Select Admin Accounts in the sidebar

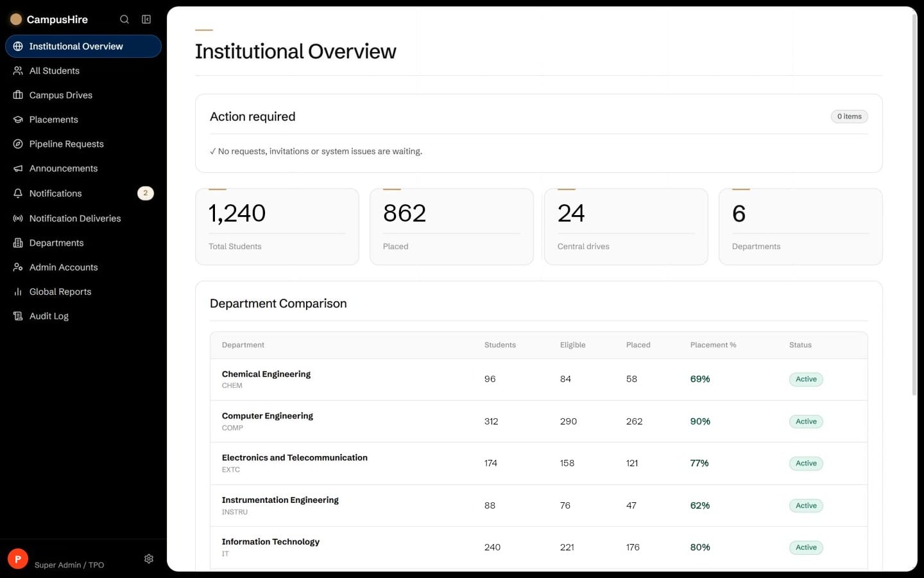tap(83, 267)
